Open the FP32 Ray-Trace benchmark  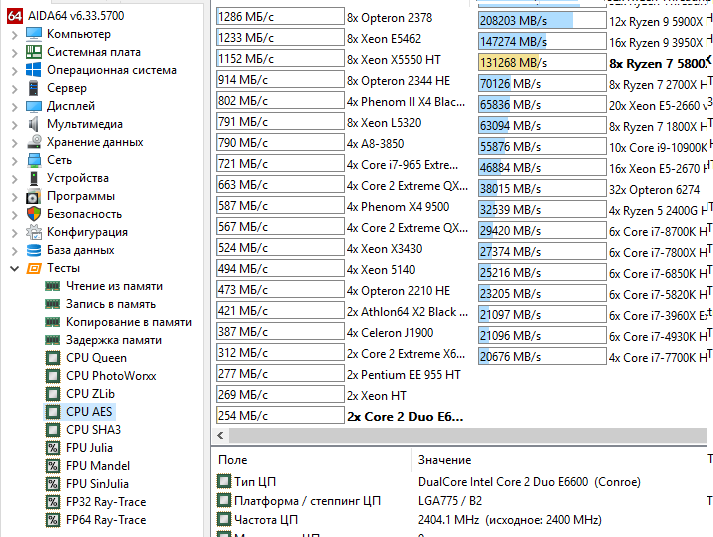106,502
